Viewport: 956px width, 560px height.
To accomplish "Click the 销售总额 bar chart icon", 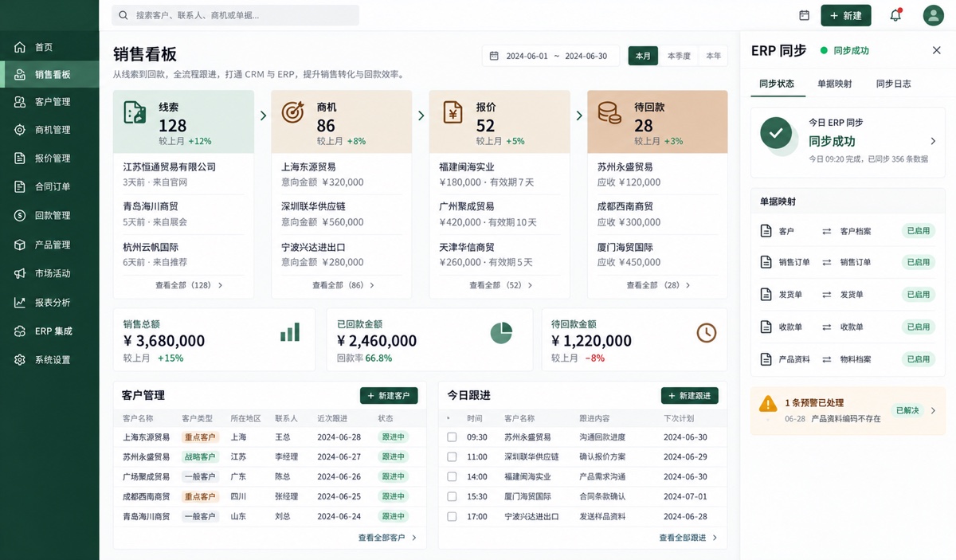I will (290, 332).
